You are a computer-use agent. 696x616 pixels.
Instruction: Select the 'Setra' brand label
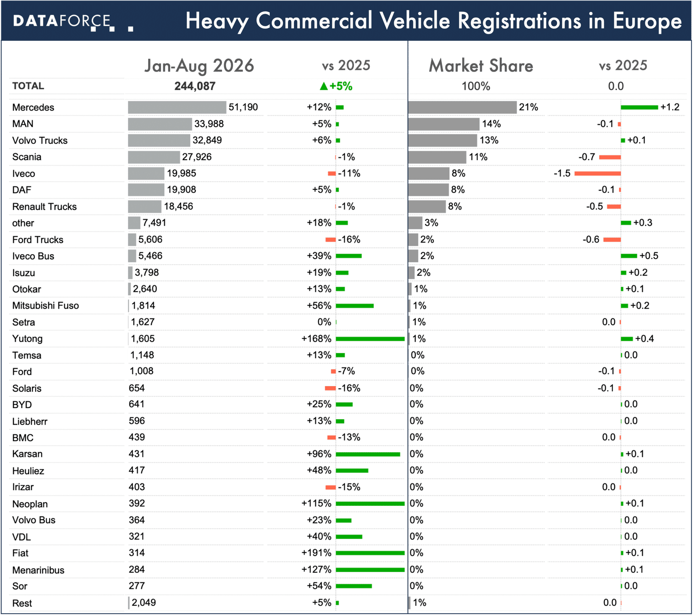23,322
